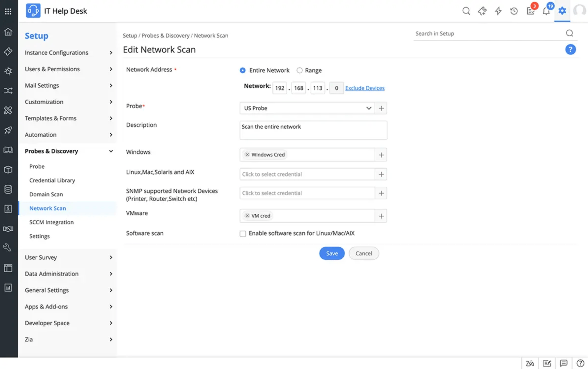The width and height of the screenshot is (588, 369).
Task: Go to Home from the left sidebar
Action: (x=8, y=32)
